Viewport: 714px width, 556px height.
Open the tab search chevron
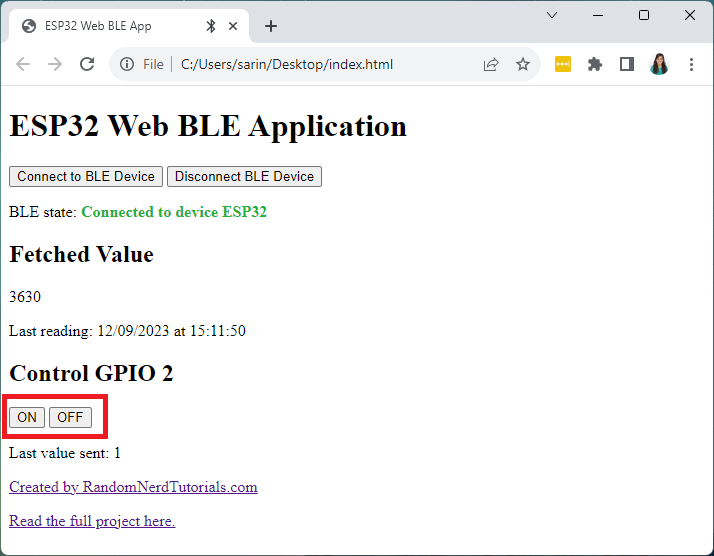552,15
